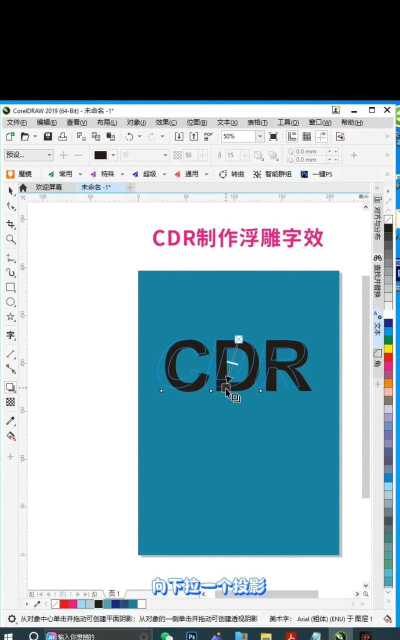Expand the Undo history dropdown arrow
This screenshot has width=400, height=640.
point(140,136)
